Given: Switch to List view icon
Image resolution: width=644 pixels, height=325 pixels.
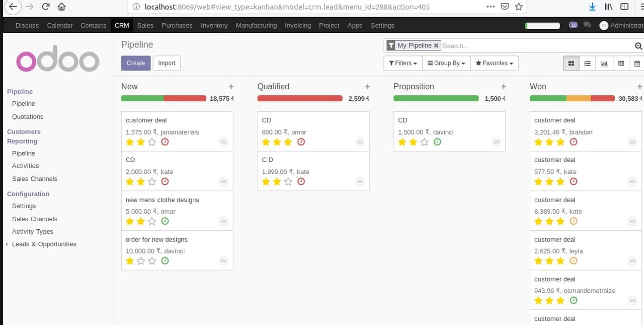Looking at the screenshot, I should [587, 63].
